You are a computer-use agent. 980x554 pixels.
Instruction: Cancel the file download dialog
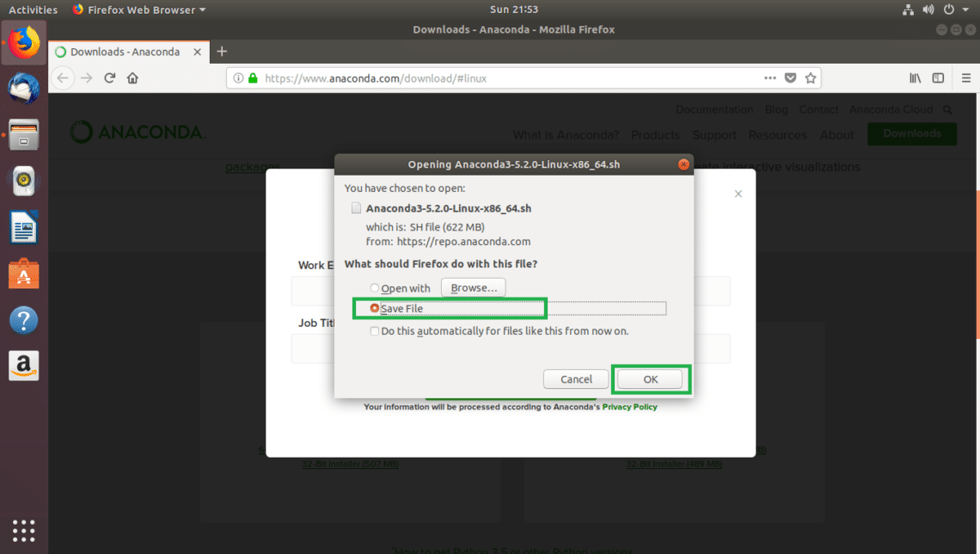(576, 379)
